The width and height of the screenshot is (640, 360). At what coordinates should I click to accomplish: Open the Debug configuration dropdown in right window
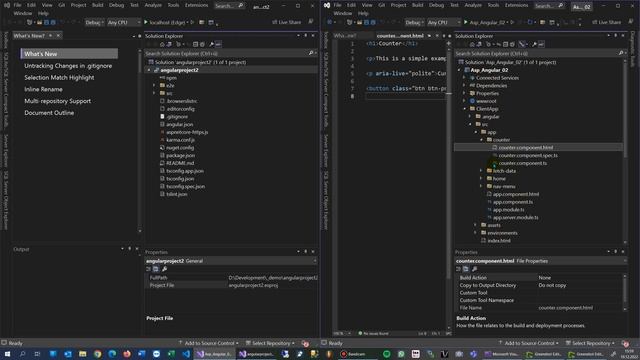(414, 22)
